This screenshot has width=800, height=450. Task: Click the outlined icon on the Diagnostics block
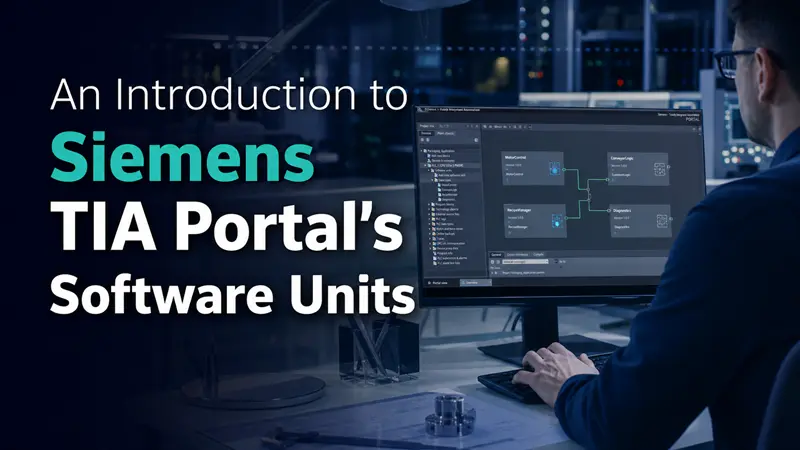(x=662, y=221)
